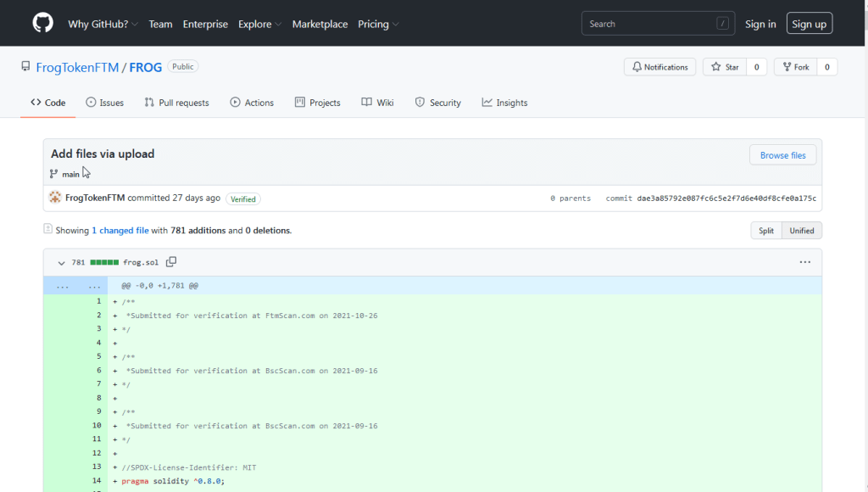The image size is (868, 492).
Task: Click the frog.sol file name
Action: coord(141,263)
